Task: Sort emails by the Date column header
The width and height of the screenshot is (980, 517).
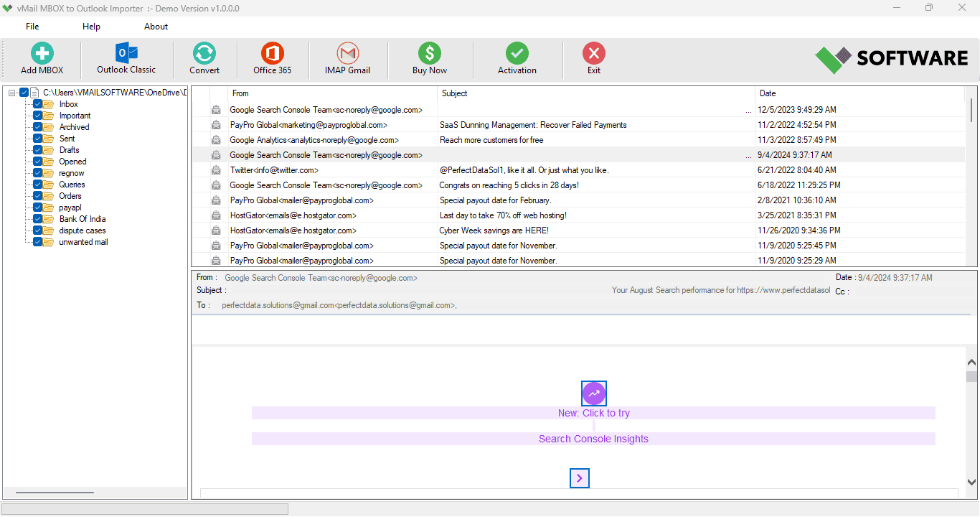Action: (768, 93)
